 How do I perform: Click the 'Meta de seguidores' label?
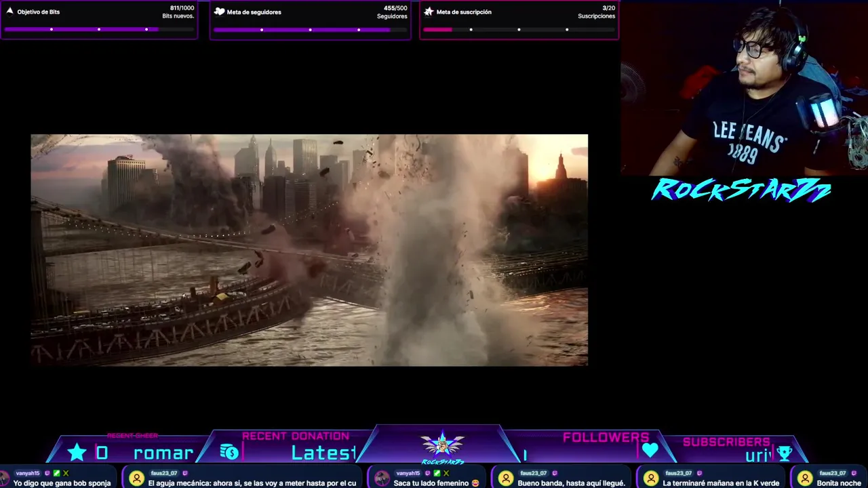click(x=254, y=12)
